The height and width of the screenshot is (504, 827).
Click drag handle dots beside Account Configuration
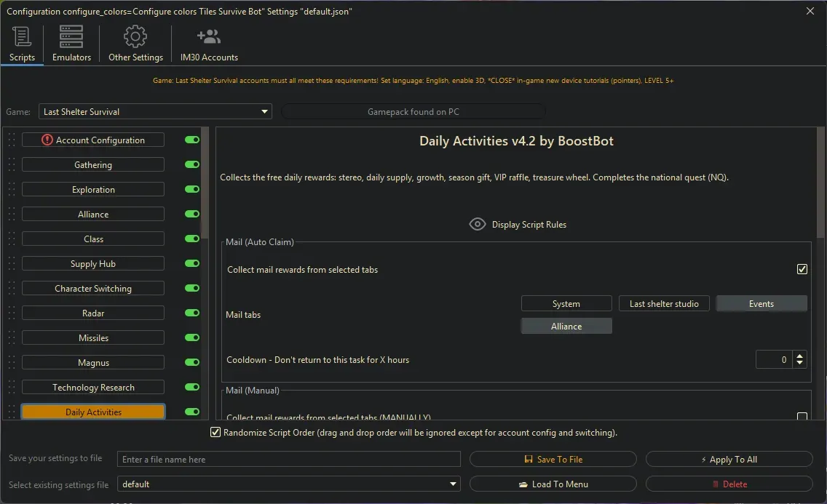(12, 140)
